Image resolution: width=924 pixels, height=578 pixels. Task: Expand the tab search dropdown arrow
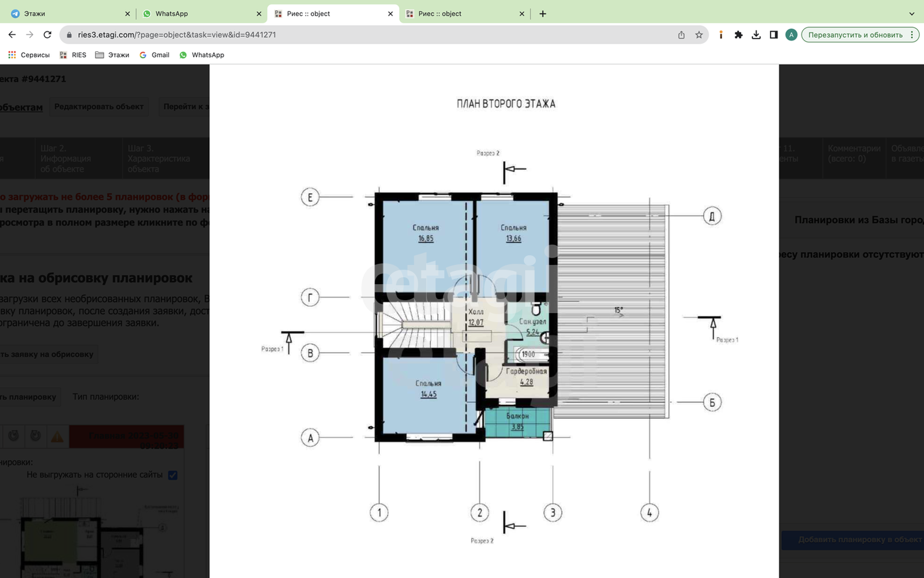(x=911, y=13)
